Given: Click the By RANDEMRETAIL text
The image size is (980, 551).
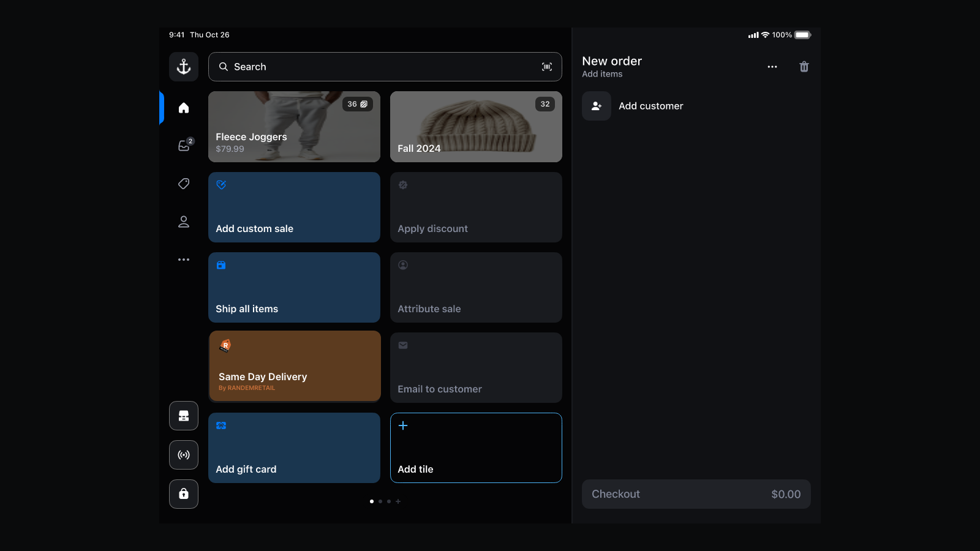Looking at the screenshot, I should (x=247, y=388).
